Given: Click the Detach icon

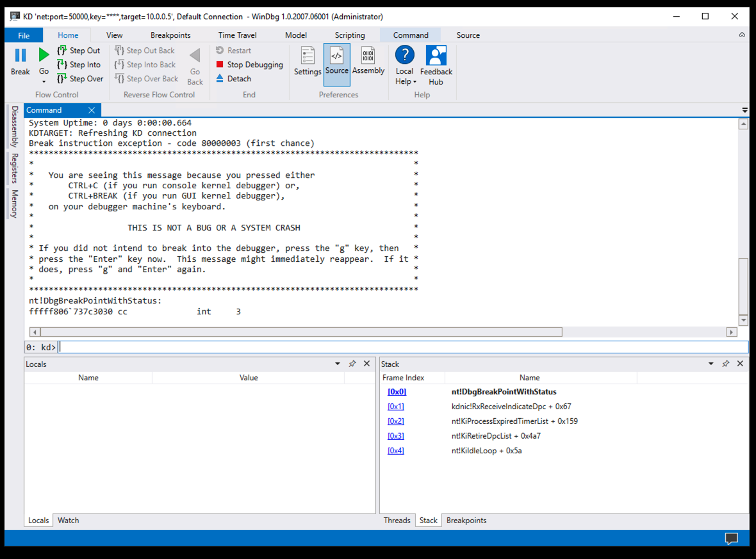Looking at the screenshot, I should pos(220,78).
